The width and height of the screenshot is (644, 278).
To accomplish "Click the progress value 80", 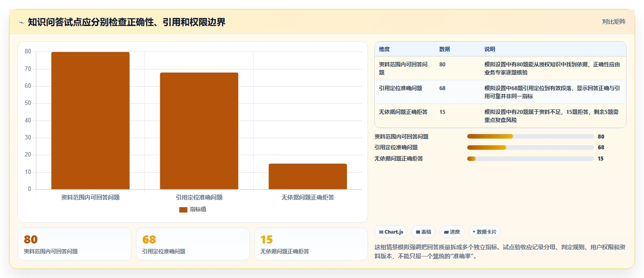I will click(601, 136).
